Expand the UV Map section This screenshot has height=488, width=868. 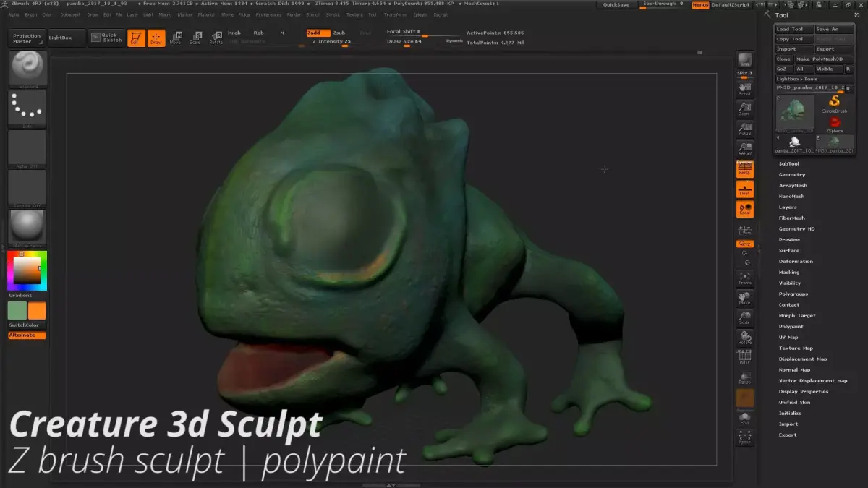click(x=788, y=338)
